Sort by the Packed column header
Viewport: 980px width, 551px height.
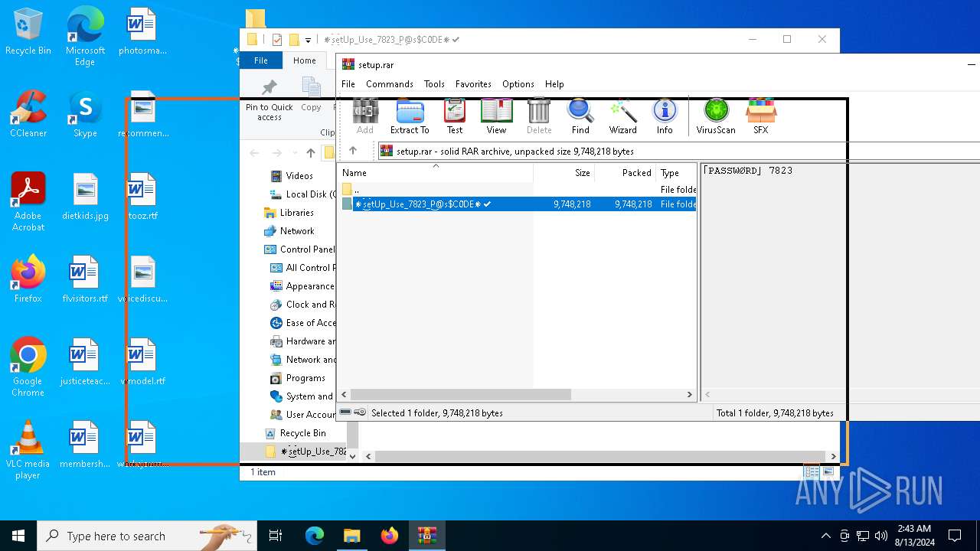point(626,173)
